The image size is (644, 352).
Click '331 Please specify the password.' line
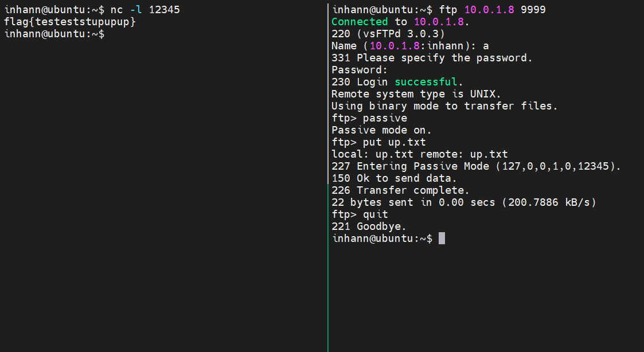pyautogui.click(x=432, y=58)
